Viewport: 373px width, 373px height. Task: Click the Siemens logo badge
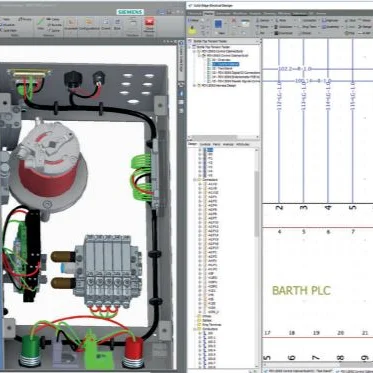[x=130, y=12]
